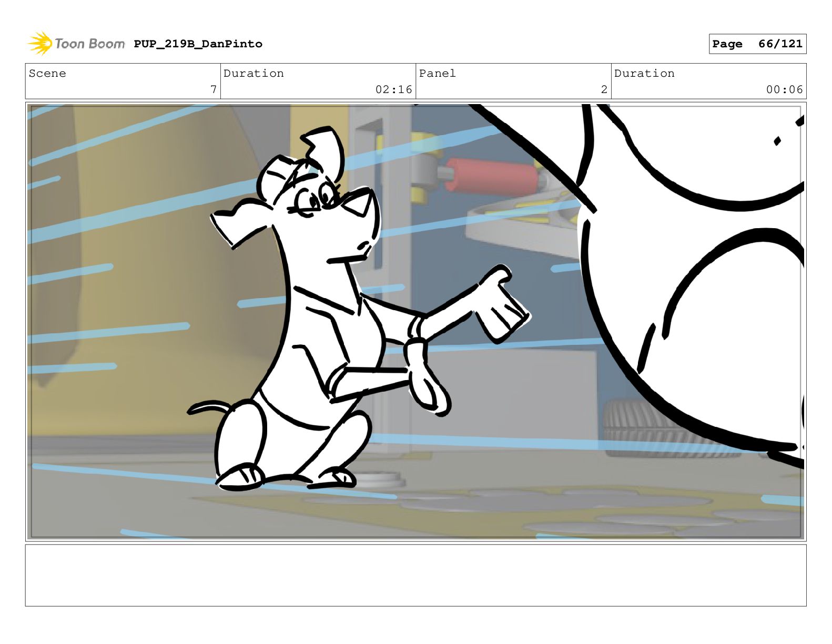
Task: Click panel number 2 value
Action: [x=604, y=89]
